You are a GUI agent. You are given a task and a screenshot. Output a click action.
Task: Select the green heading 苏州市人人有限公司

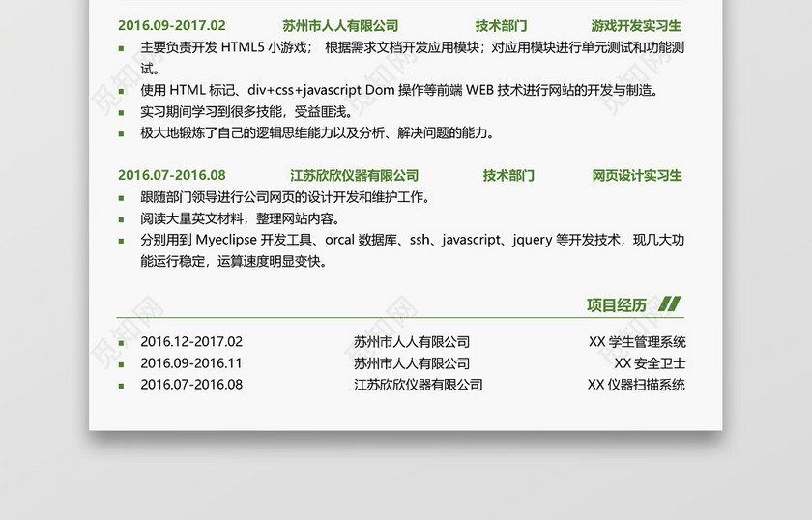(340, 25)
